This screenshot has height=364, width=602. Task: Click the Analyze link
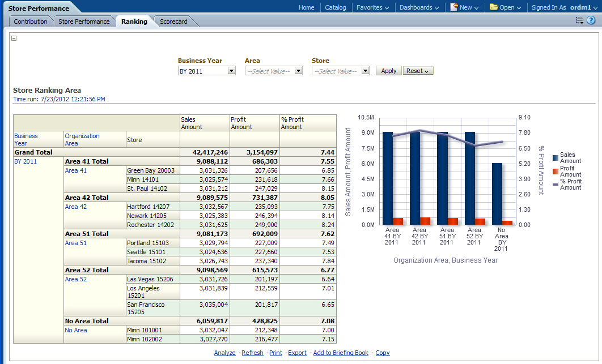pyautogui.click(x=224, y=353)
